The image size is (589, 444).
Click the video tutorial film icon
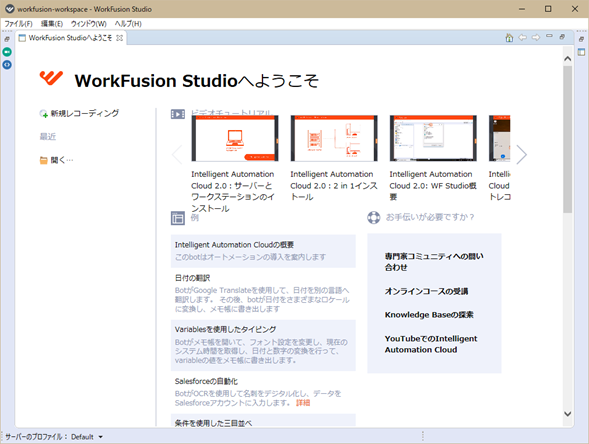(x=178, y=114)
